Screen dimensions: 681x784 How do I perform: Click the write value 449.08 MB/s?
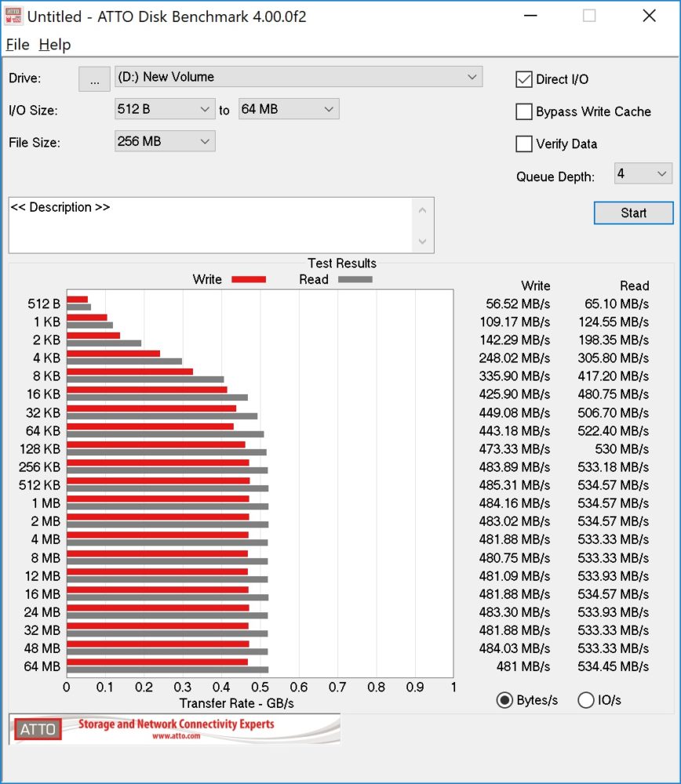click(x=515, y=412)
